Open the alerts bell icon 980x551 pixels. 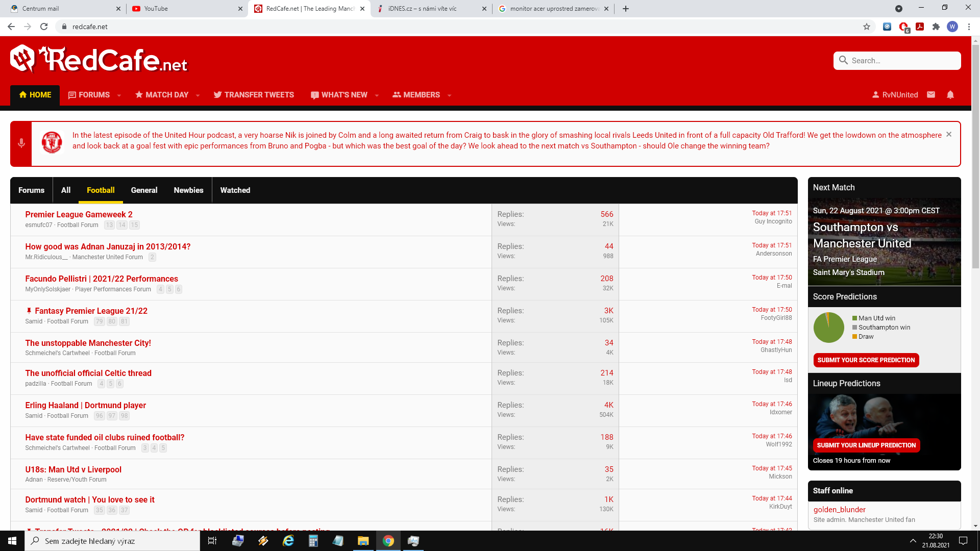coord(950,95)
